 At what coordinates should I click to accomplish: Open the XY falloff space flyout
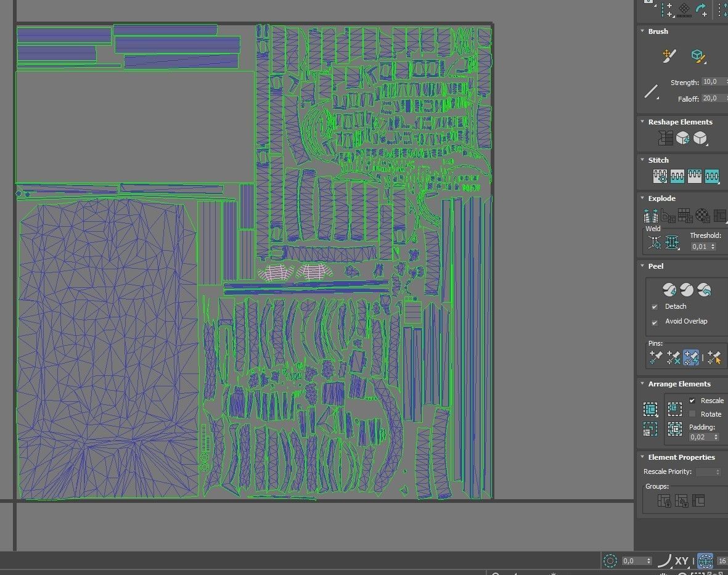coord(681,561)
